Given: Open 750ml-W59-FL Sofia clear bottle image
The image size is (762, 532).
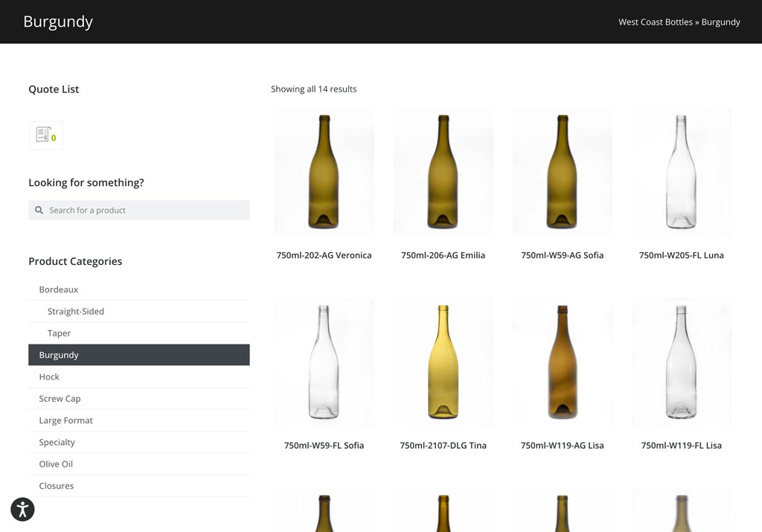Looking at the screenshot, I should [324, 362].
